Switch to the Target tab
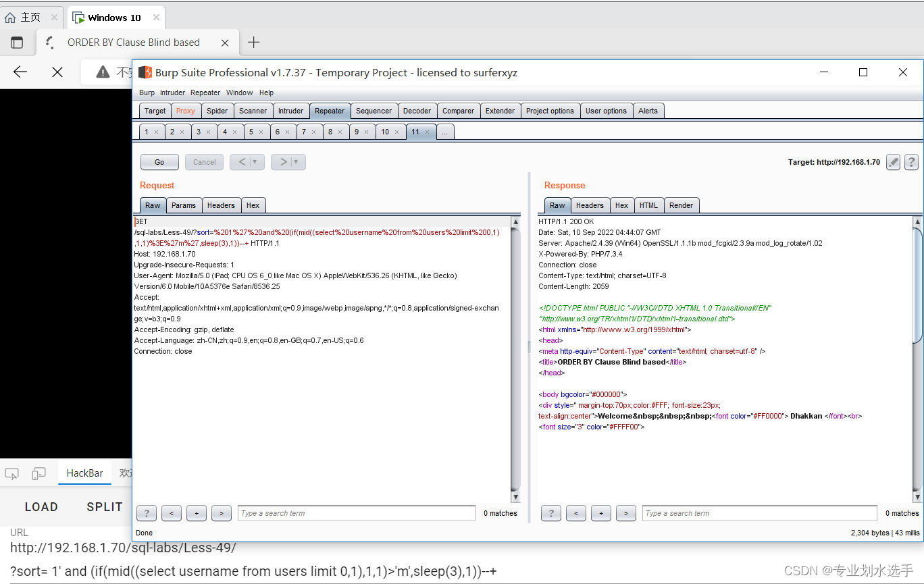The width and height of the screenshot is (924, 584). [155, 111]
